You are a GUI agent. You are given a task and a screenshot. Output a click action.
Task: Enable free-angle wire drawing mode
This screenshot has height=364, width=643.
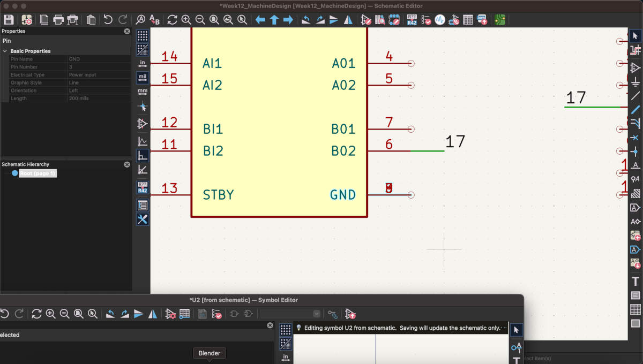pyautogui.click(x=143, y=142)
